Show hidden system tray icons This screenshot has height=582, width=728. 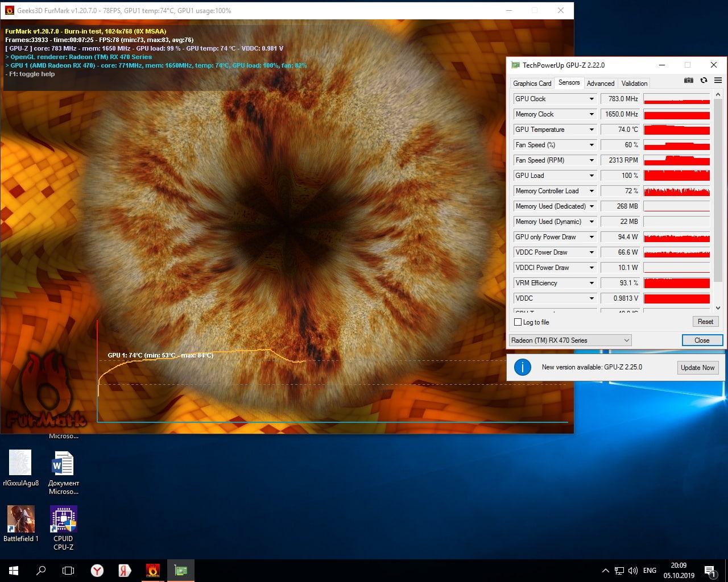pyautogui.click(x=605, y=571)
